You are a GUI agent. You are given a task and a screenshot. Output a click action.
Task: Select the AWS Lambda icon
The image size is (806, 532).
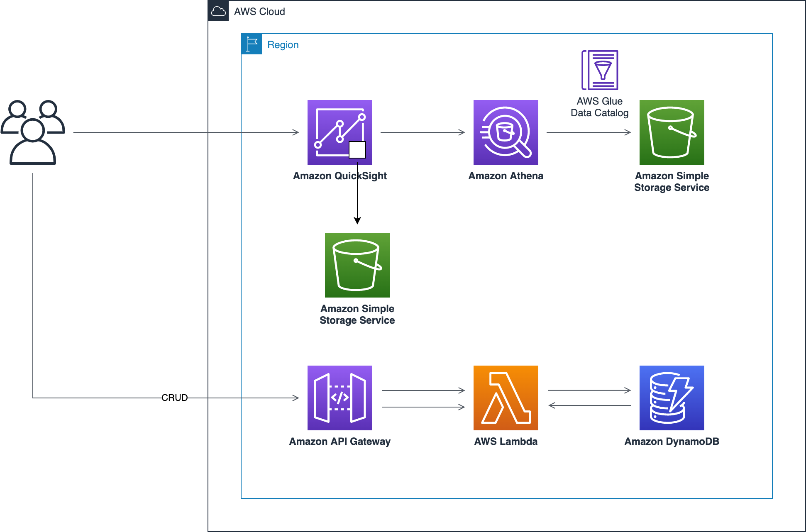point(506,398)
